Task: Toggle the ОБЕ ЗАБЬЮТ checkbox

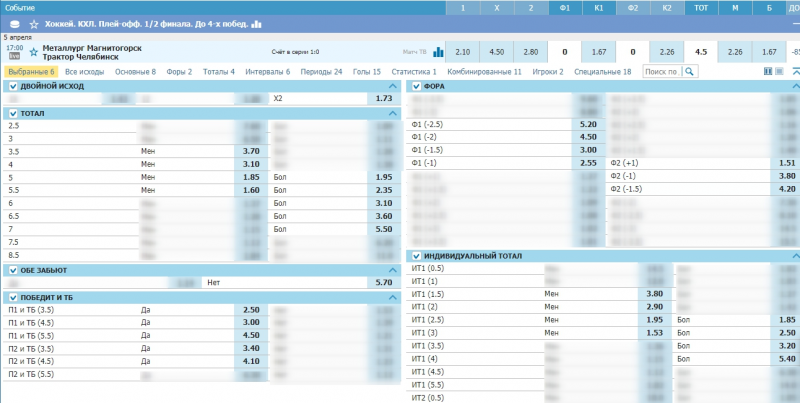Action: (13, 270)
